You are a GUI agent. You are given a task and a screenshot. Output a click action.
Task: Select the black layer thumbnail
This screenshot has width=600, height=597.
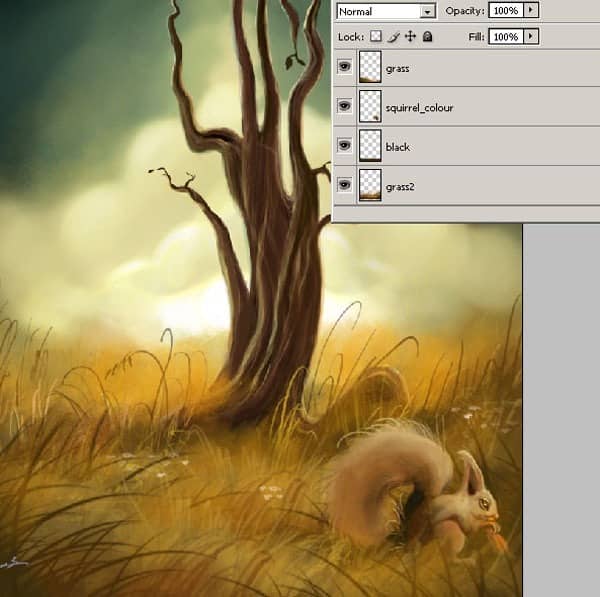370,146
